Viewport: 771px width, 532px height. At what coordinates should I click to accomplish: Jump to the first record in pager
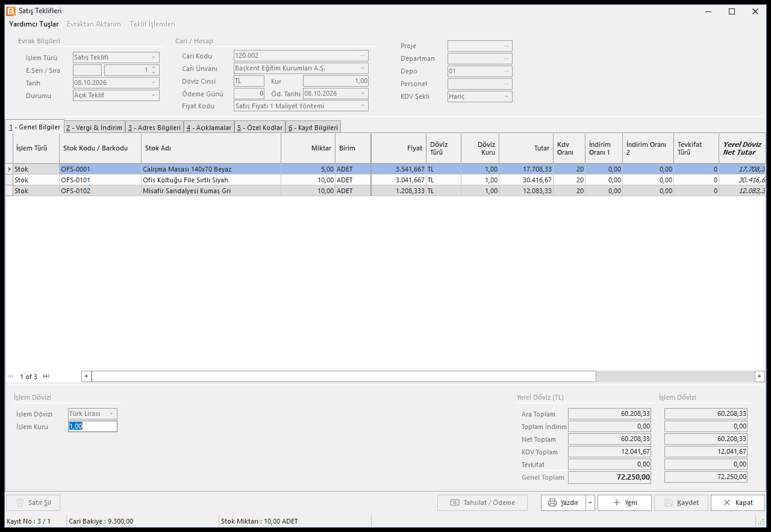coord(11,376)
